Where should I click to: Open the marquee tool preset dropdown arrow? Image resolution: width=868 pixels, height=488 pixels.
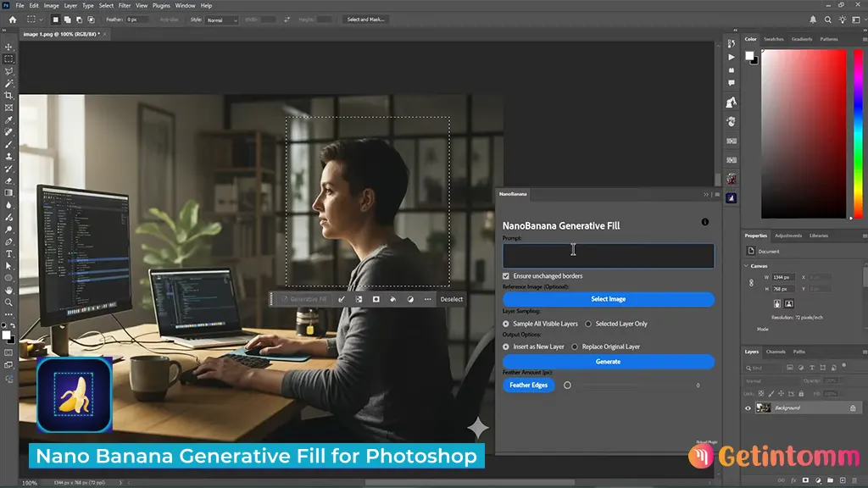tap(41, 19)
